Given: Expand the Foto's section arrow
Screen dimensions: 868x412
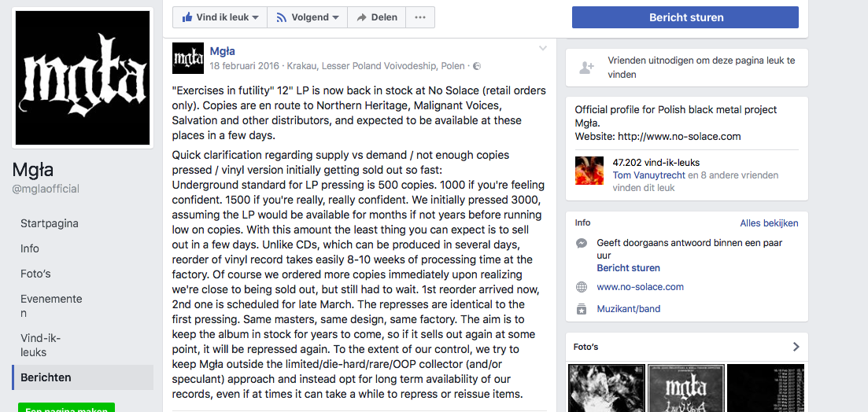Looking at the screenshot, I should 796,347.
